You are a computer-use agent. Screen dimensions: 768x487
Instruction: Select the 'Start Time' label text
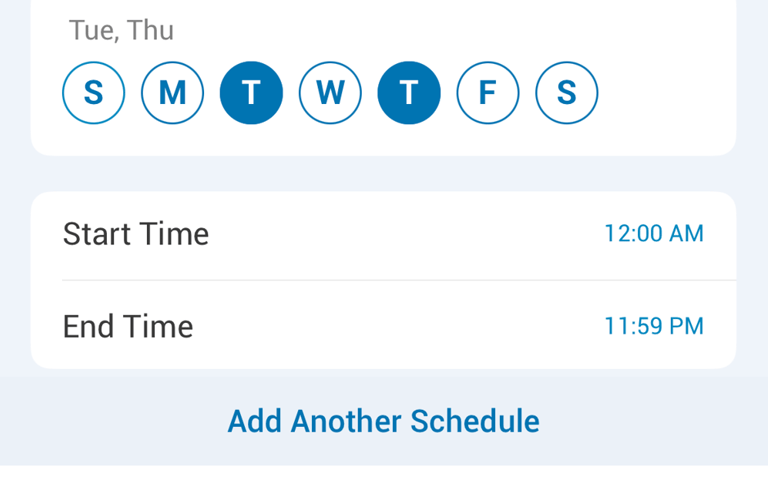136,234
